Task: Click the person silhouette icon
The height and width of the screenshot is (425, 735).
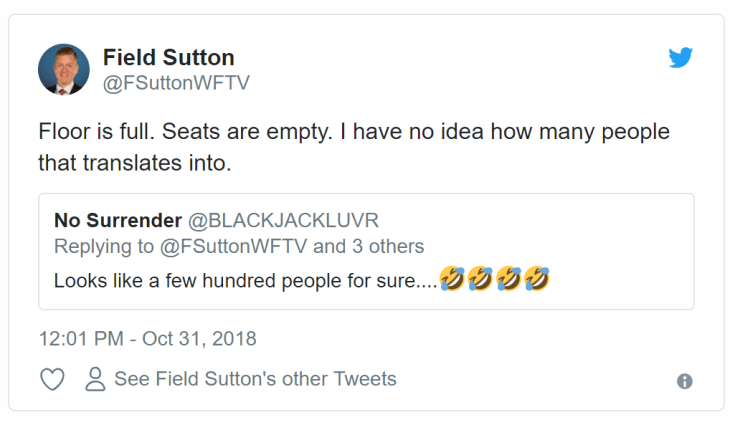Action: click(x=96, y=379)
